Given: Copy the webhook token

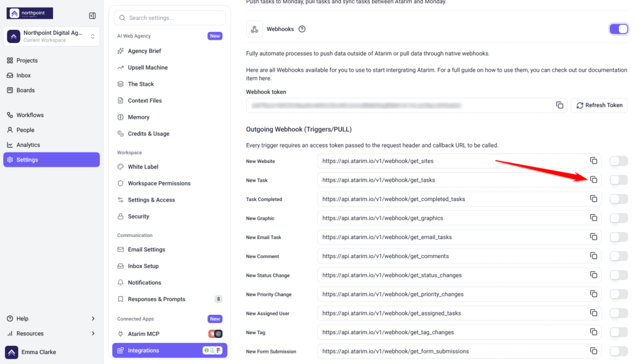Looking at the screenshot, I should tap(559, 105).
